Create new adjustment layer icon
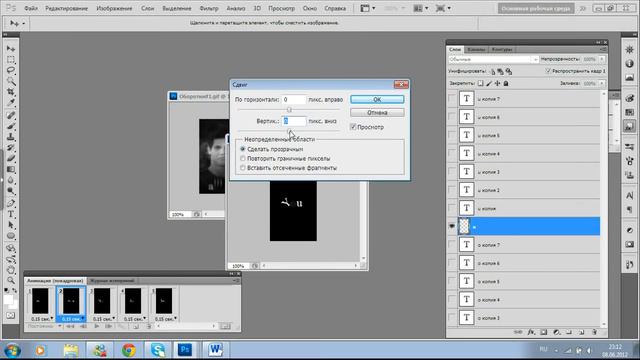Screen dimensions: 640x360 tap(556, 332)
